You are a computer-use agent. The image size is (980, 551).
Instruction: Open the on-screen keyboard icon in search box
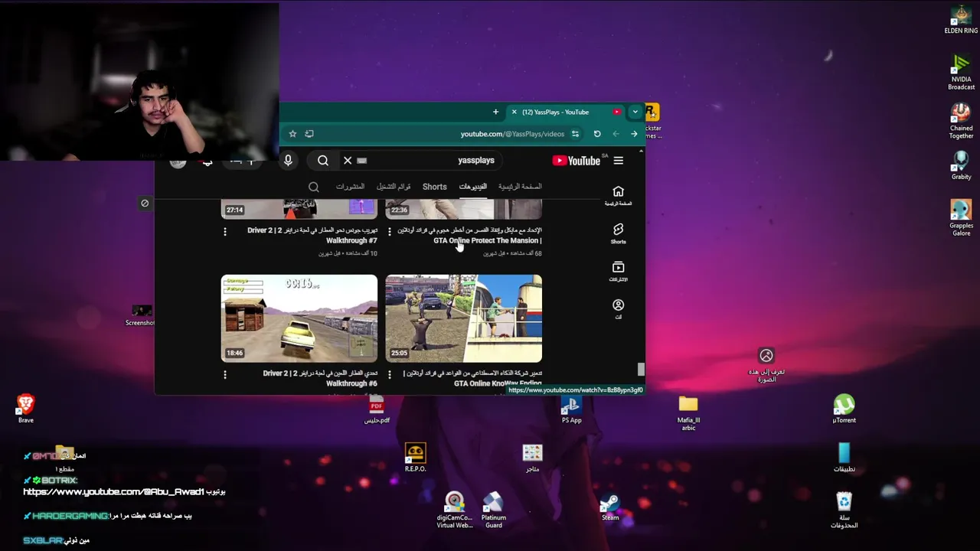click(x=362, y=161)
